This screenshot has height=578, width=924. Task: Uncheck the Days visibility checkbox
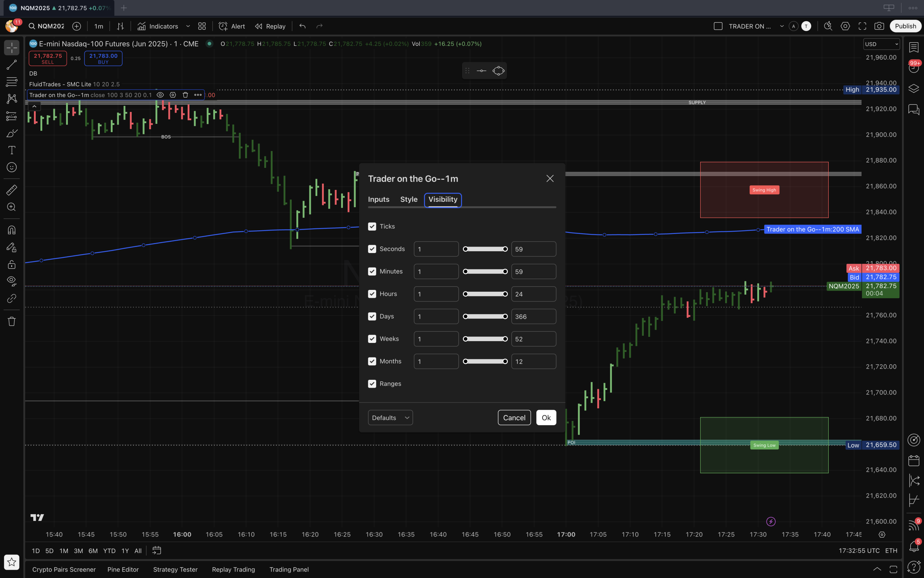(x=372, y=316)
